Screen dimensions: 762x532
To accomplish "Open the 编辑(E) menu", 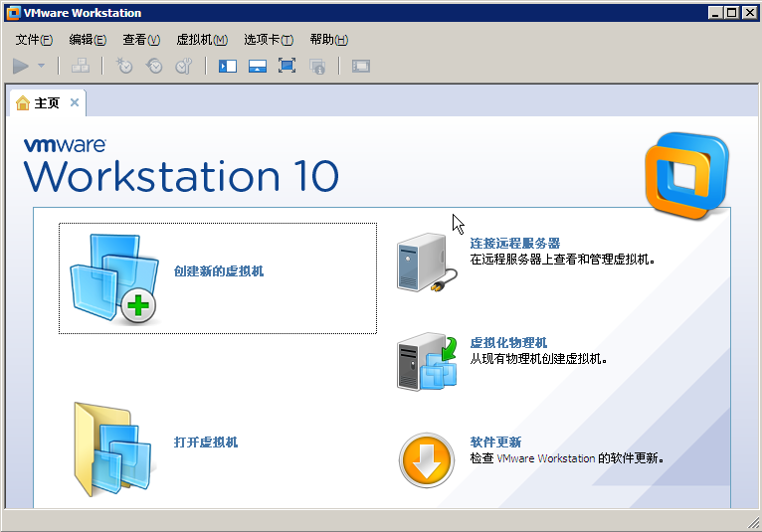I will click(88, 40).
